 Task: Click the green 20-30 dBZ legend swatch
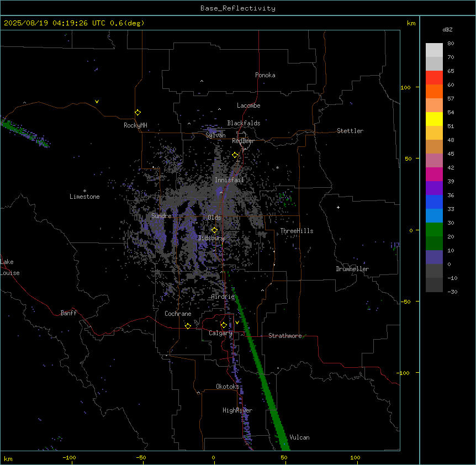434,230
